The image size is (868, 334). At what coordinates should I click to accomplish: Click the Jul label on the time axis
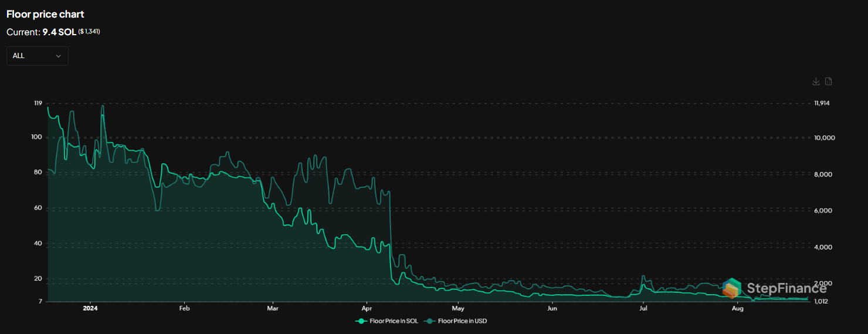click(643, 308)
